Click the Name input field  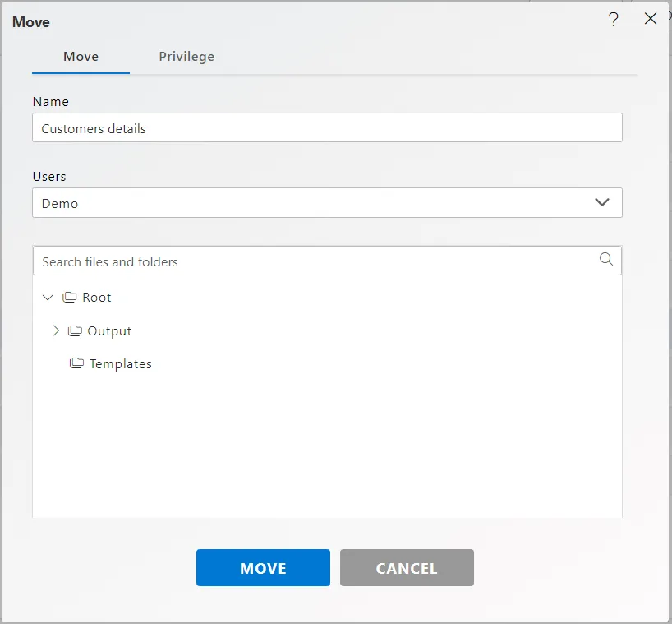[x=328, y=127]
